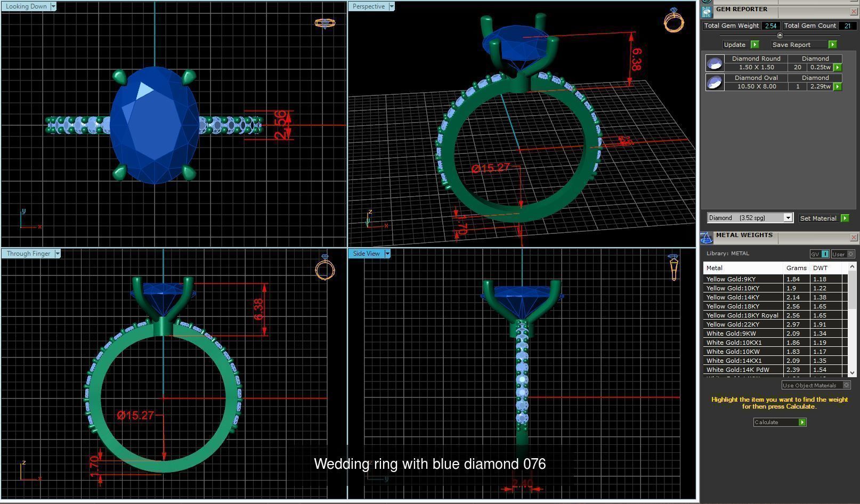Click green arrow beside 2.29tw

click(838, 86)
